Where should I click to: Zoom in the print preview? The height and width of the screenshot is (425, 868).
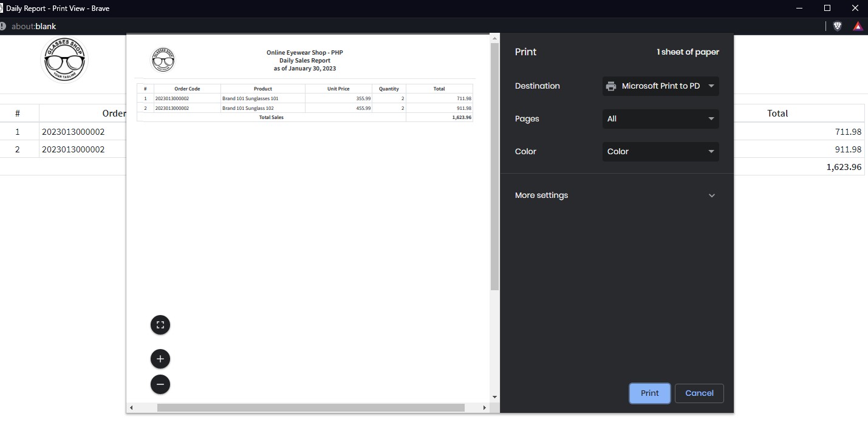(160, 359)
